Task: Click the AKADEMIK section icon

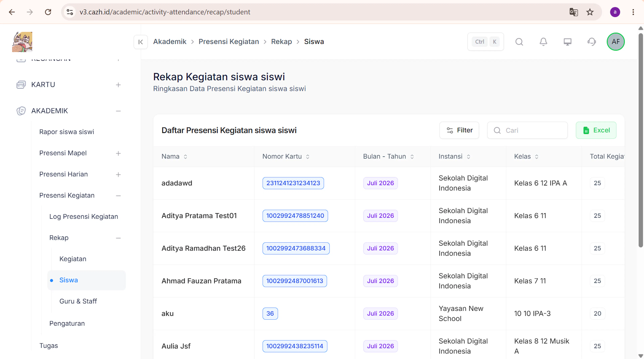Action: 21,111
